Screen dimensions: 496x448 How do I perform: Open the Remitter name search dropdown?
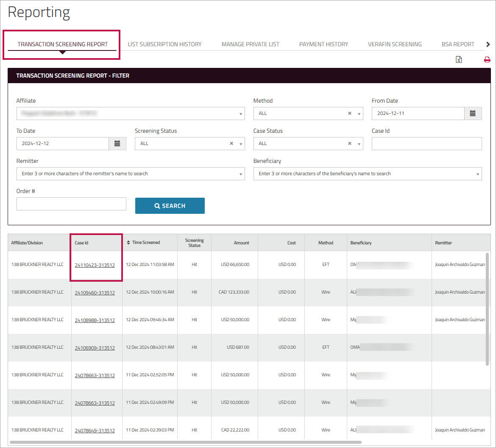point(242,174)
